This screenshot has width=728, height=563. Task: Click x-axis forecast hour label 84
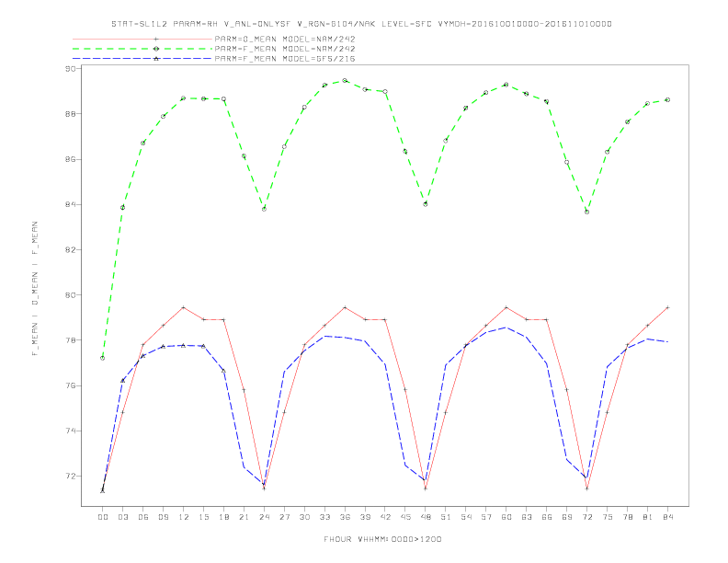(667, 517)
